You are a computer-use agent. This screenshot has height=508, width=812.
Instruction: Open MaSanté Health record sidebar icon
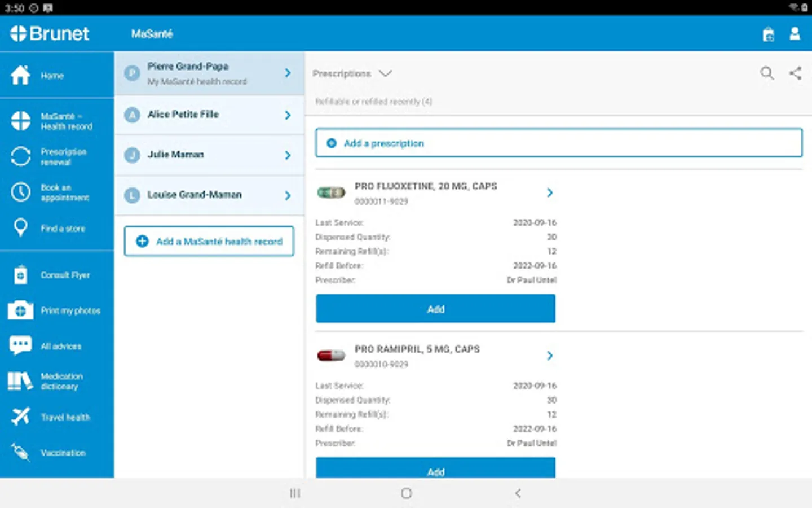(x=20, y=121)
